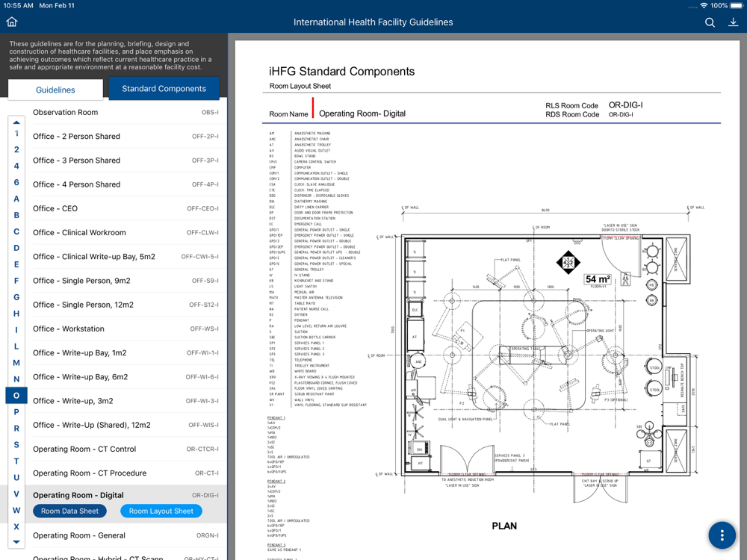This screenshot has width=747, height=560.
Task: Jump to index letter C
Action: coord(16,231)
